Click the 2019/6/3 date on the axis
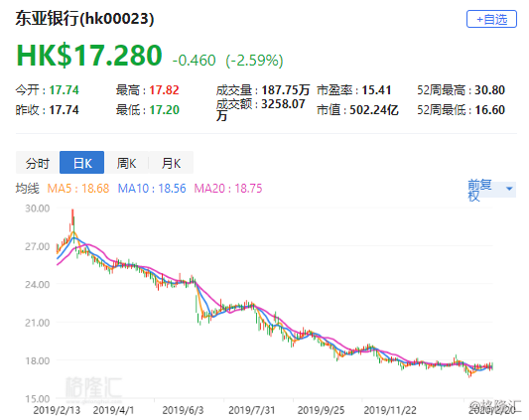Screen dimensions: 529x420 (x=183, y=410)
